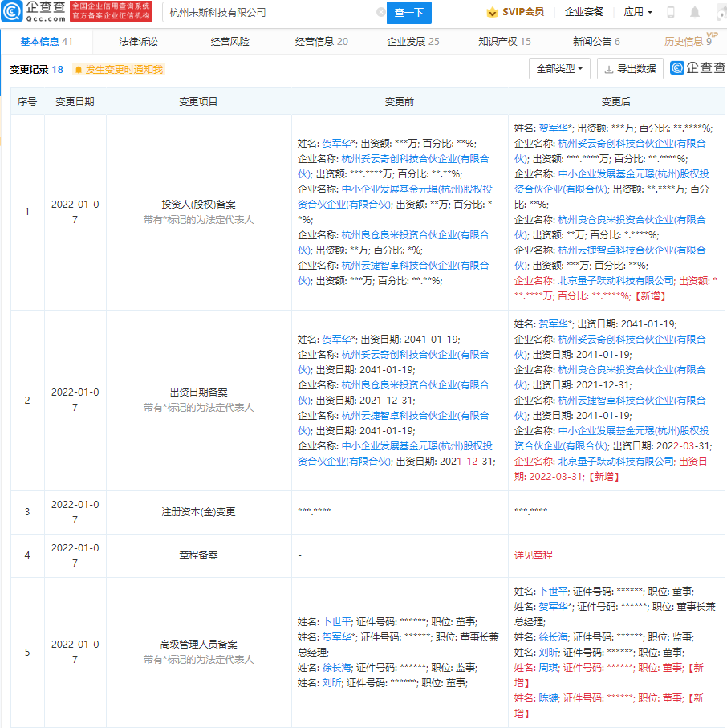The image size is (727, 728).
Task: Click 章程备案 change item text
Action: point(198,555)
